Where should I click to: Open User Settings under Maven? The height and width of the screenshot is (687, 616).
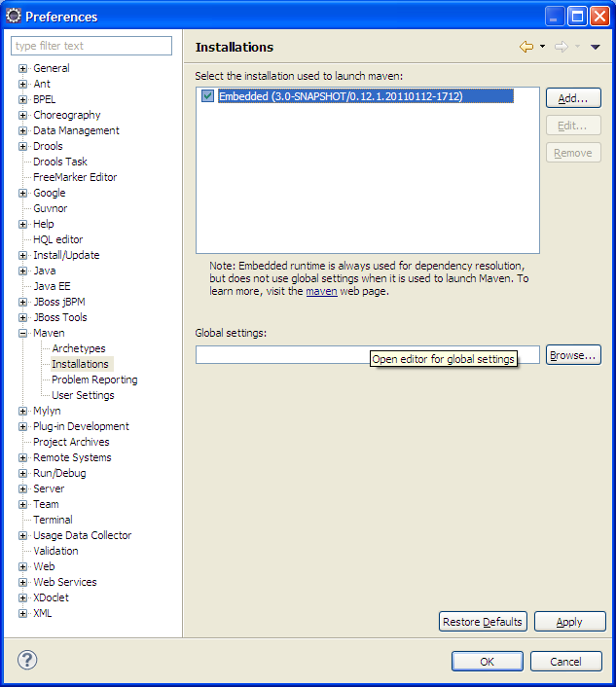coord(83,395)
